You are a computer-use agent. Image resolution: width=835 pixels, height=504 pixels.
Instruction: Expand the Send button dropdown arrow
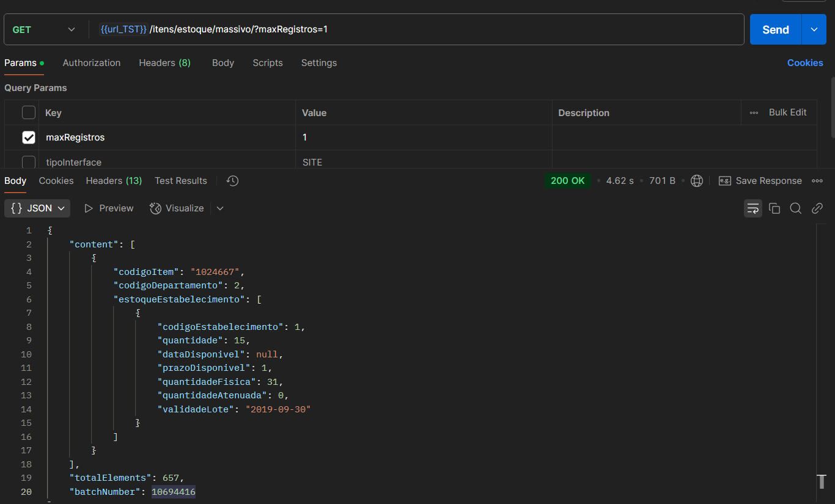coord(814,29)
